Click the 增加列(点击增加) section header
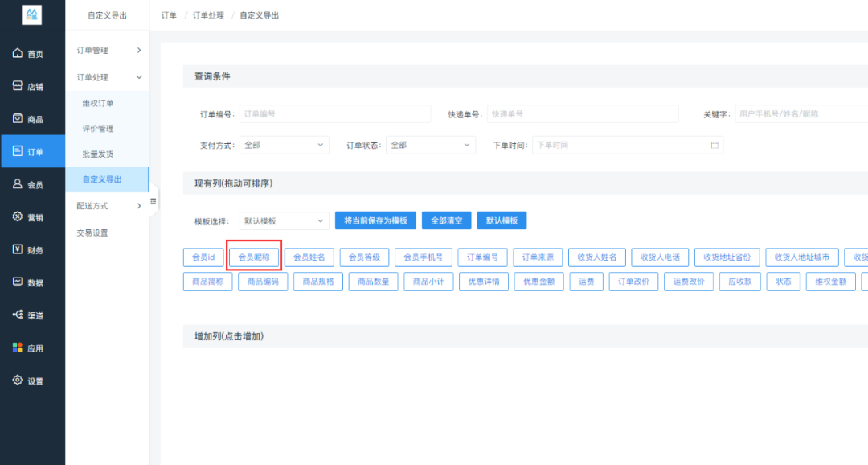 [x=526, y=336]
